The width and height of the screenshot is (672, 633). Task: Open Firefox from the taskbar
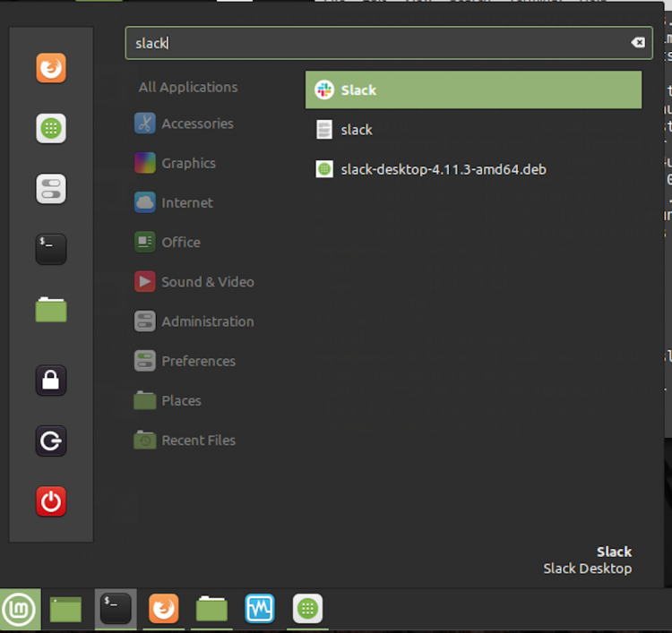pos(164,609)
